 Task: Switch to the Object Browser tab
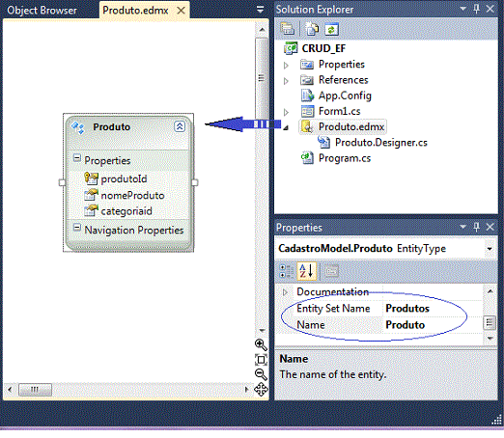tap(42, 11)
